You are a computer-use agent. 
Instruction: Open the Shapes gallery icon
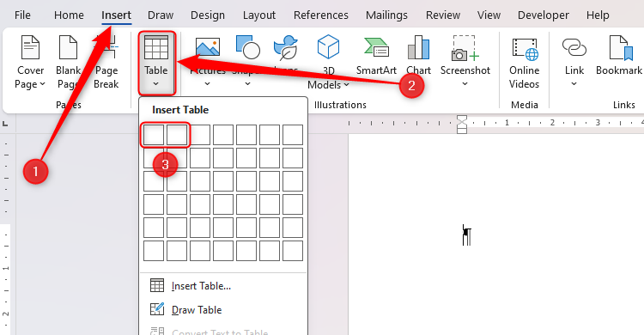coord(247,47)
